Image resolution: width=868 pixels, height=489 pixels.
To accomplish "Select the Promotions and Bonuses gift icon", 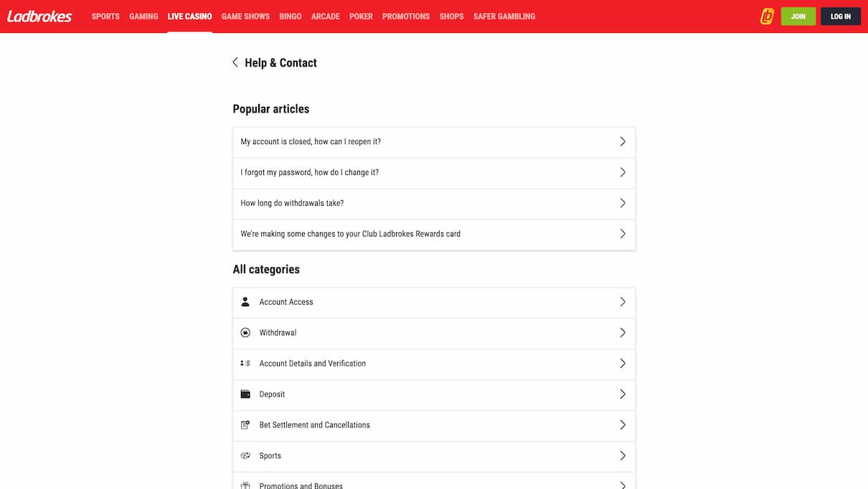I will 245,484.
